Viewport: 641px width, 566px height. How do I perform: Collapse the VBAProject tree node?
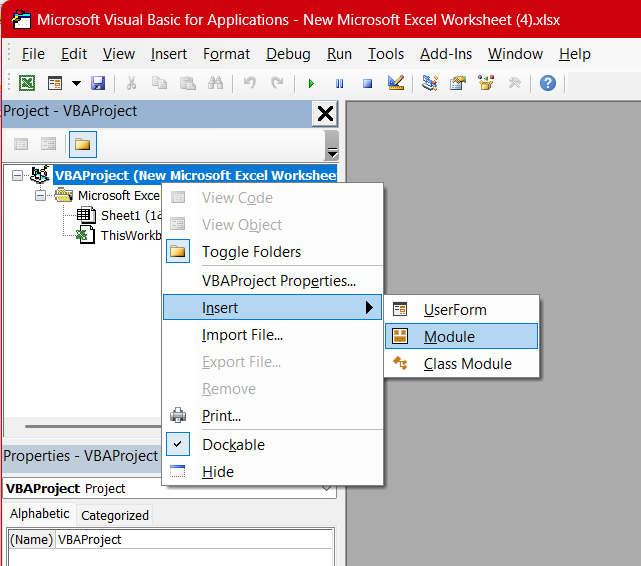pos(17,176)
